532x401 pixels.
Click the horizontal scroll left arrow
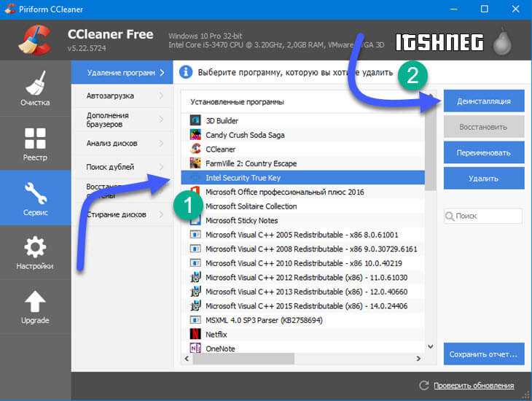point(187,358)
